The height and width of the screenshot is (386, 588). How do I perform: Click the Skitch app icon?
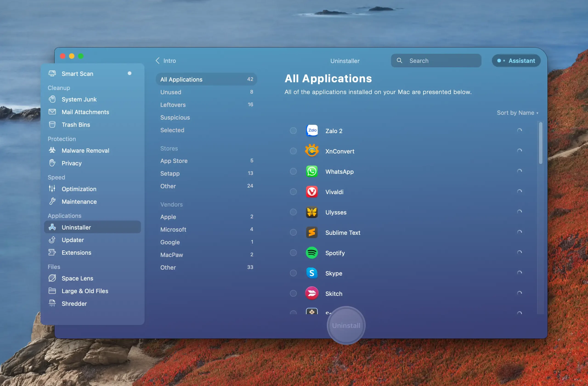coord(312,293)
